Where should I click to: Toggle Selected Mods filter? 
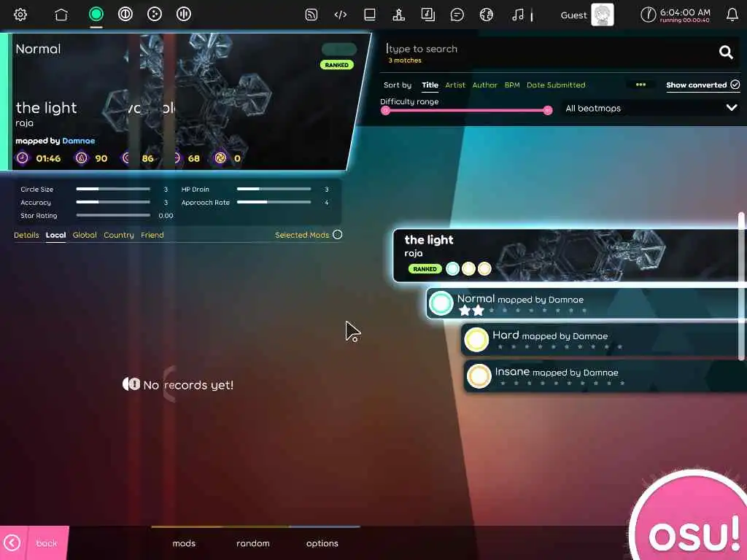[x=309, y=235]
